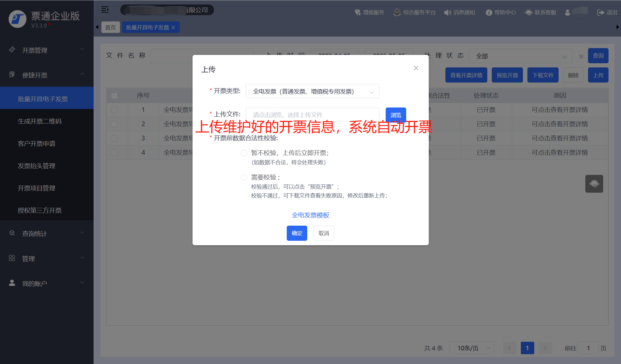Click the 上传文件 path input field
The height and width of the screenshot is (364, 621).
[x=312, y=115]
